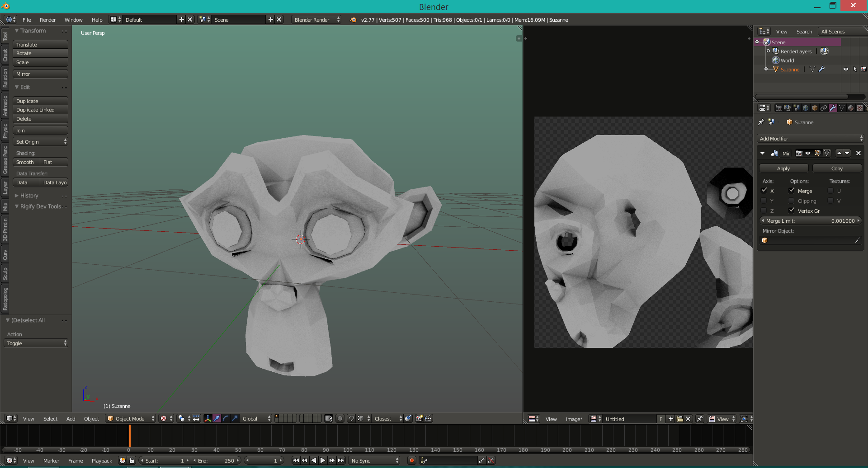Screen dimensions: 868x468
Task: Click the record auto-keyframe red button
Action: pyautogui.click(x=411, y=460)
